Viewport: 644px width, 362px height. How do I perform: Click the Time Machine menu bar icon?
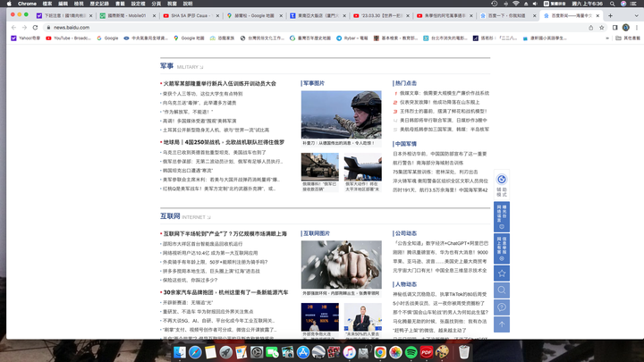click(x=494, y=4)
